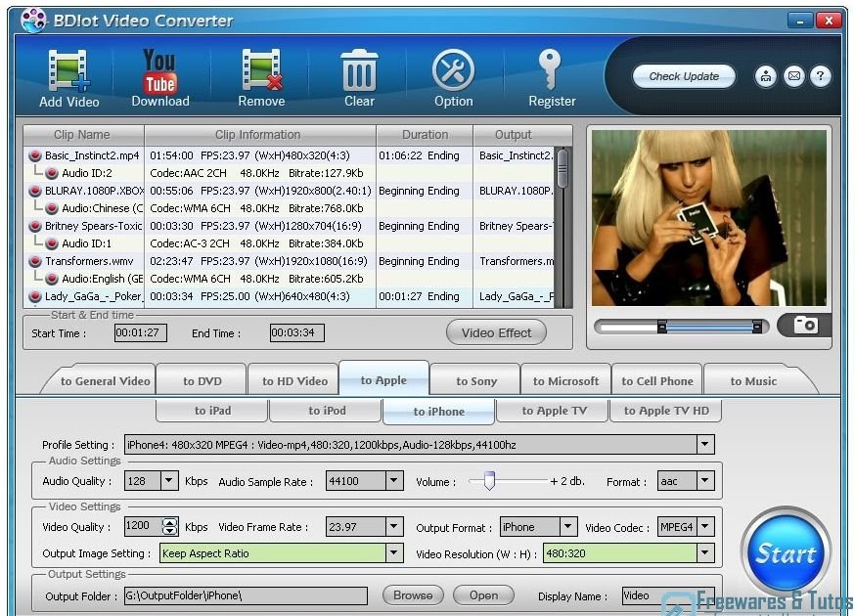Open the Audio Quality dropdown
The image size is (855, 616).
point(169,481)
